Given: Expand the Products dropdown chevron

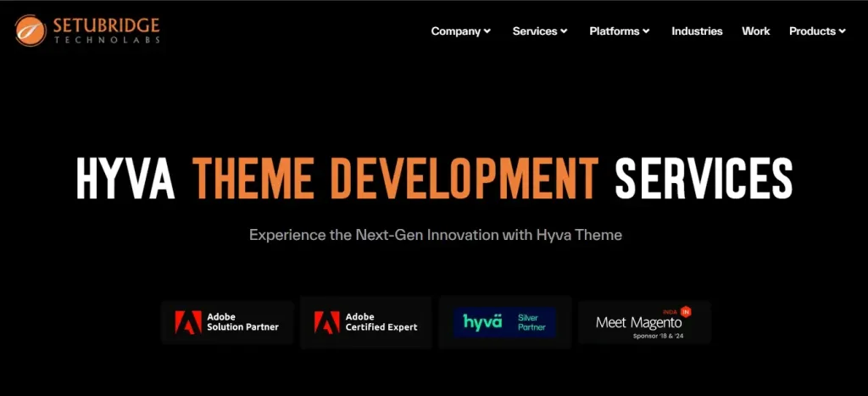Looking at the screenshot, I should tap(842, 31).
